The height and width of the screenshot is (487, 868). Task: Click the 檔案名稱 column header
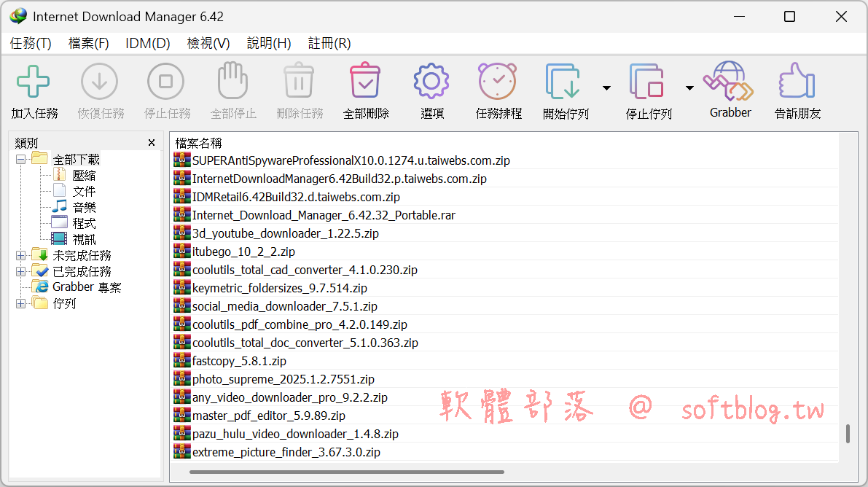(x=199, y=143)
